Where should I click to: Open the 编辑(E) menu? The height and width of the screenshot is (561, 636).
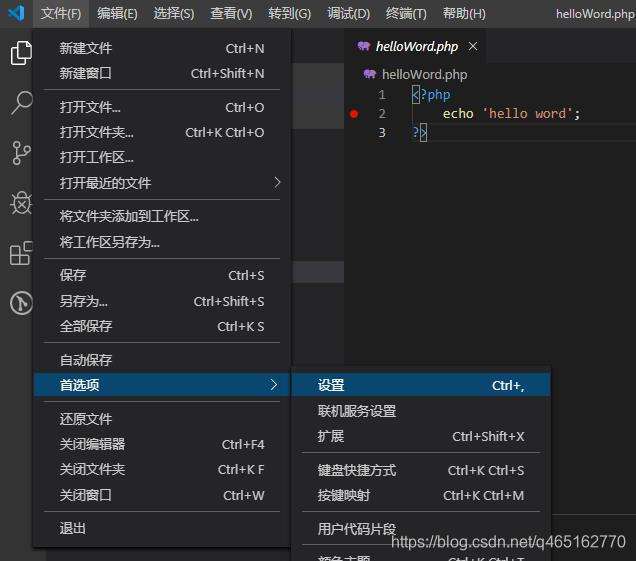117,14
